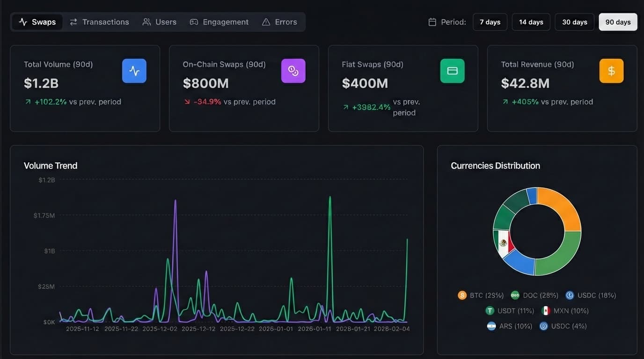This screenshot has height=359, width=644.
Task: Click the green up arrow beside +405%
Action: point(505,102)
